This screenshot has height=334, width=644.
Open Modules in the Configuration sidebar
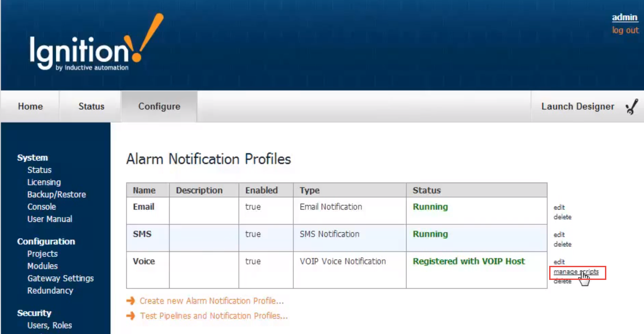click(x=43, y=266)
